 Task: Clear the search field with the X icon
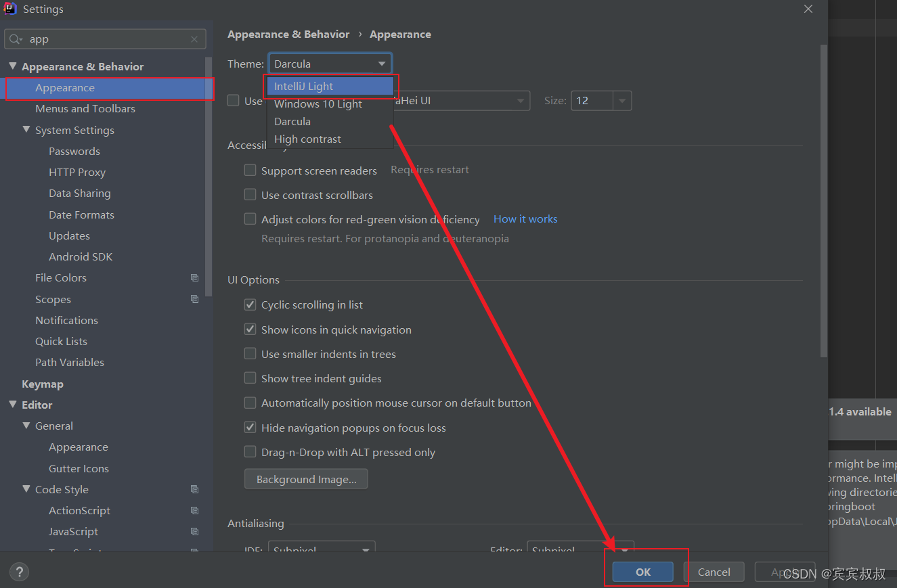194,39
